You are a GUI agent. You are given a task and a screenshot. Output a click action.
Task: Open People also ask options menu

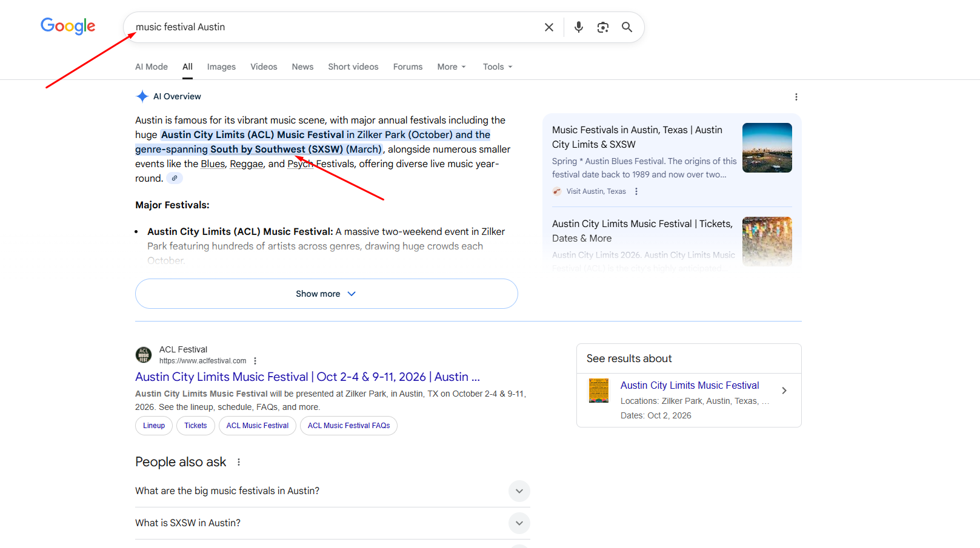click(x=239, y=462)
